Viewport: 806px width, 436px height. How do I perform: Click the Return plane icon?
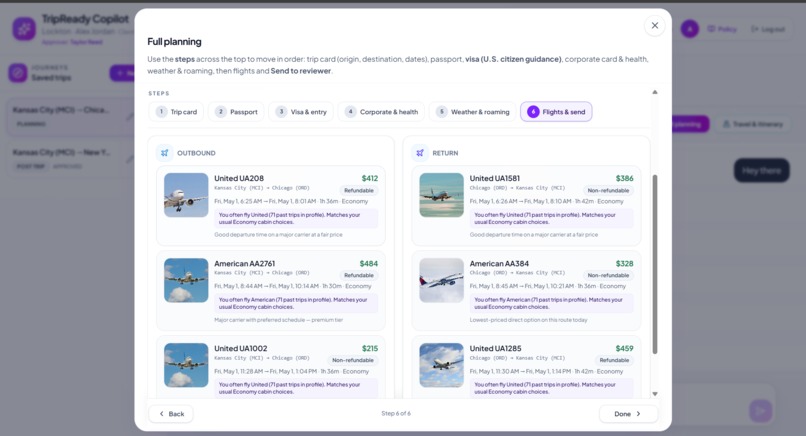click(x=420, y=153)
